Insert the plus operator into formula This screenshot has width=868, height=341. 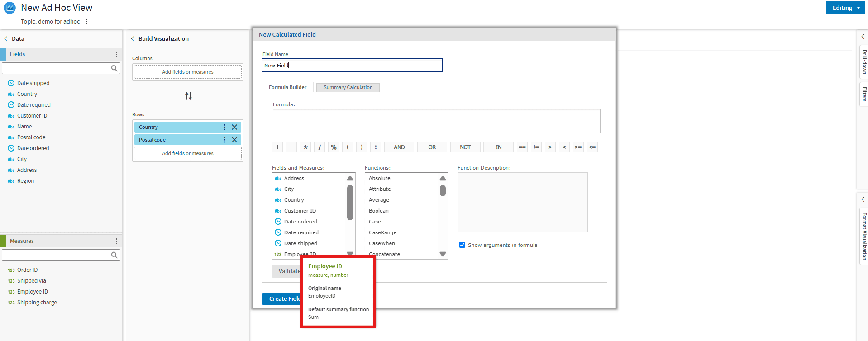[x=277, y=147]
